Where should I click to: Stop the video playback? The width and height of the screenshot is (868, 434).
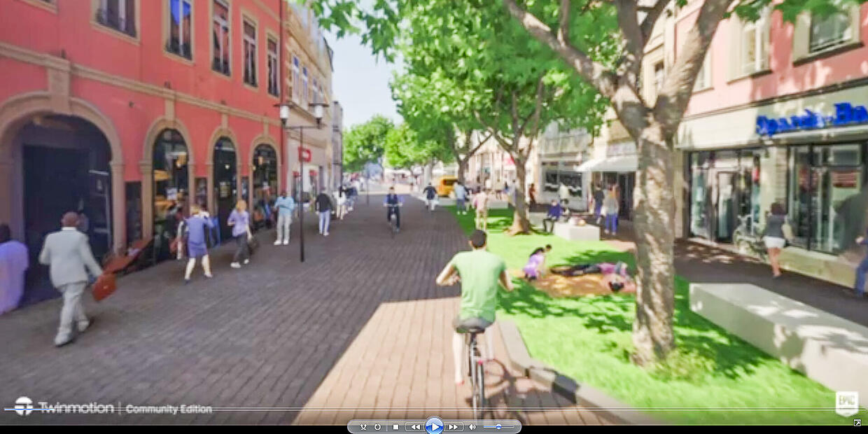(x=395, y=426)
